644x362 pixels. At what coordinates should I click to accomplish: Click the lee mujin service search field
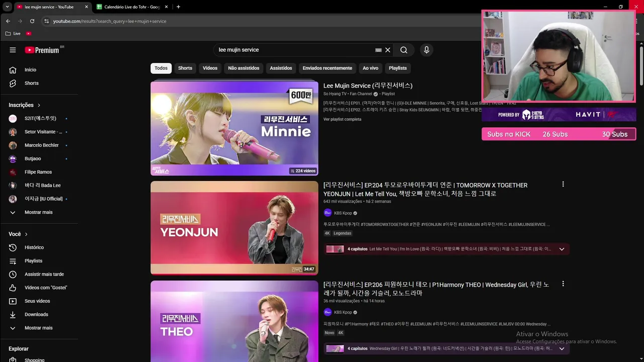coord(294,50)
